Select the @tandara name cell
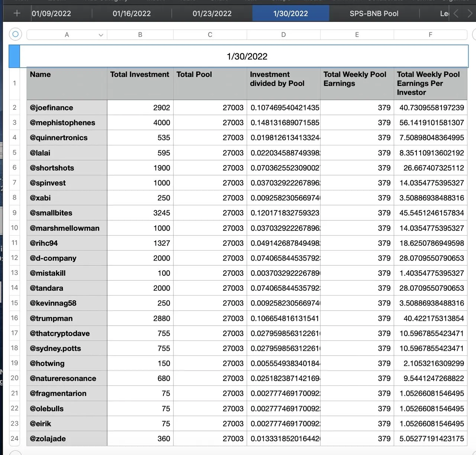 click(x=67, y=288)
